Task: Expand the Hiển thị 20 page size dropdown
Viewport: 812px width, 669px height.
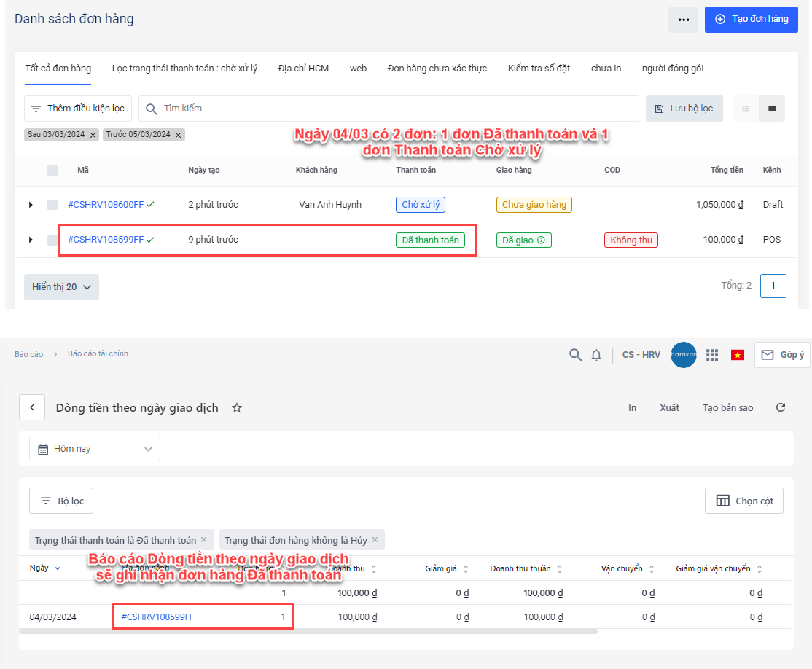Action: (61, 287)
